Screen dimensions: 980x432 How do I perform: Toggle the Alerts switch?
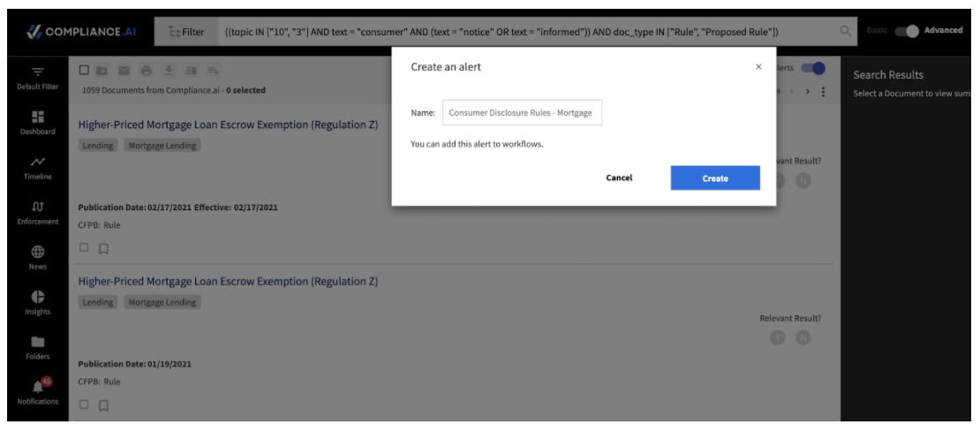pyautogui.click(x=813, y=68)
